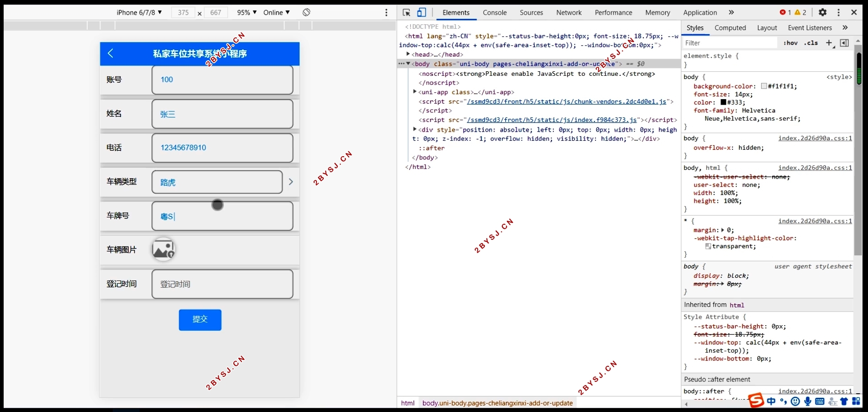Click the 登记时间 registration time field
The width and height of the screenshot is (868, 412).
coord(222,284)
